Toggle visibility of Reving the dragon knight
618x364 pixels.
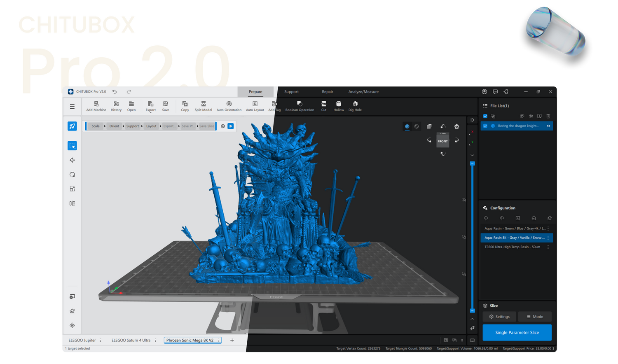coord(548,126)
